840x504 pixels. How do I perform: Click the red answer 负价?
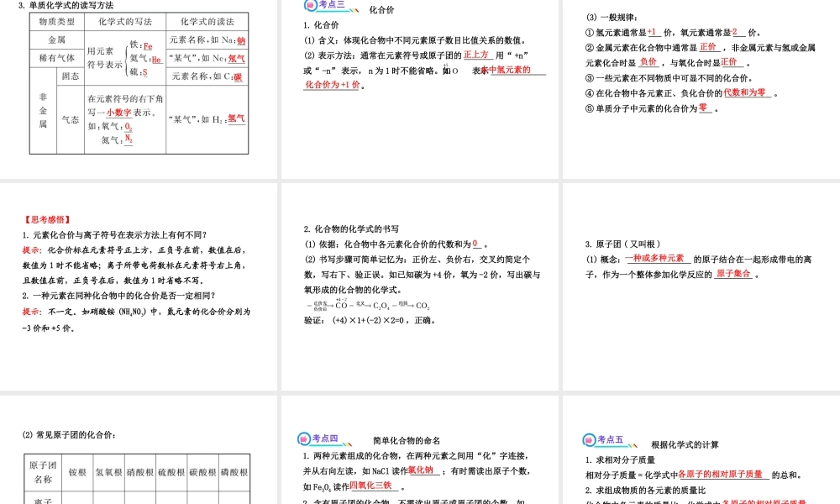(648, 62)
